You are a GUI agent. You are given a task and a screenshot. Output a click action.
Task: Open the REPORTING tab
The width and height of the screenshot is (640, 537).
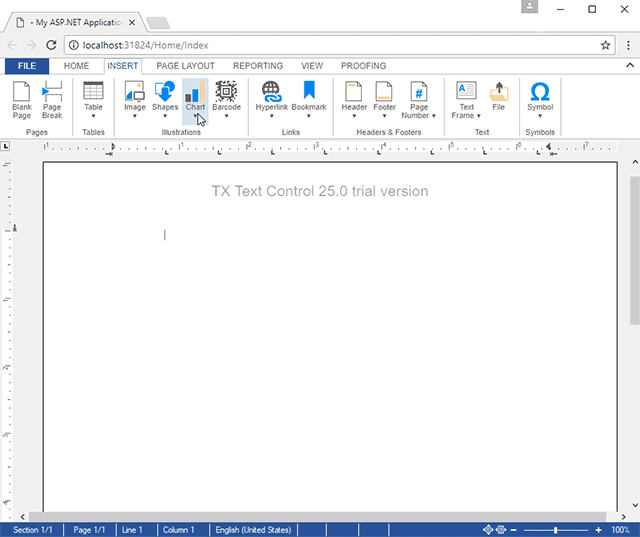click(258, 66)
